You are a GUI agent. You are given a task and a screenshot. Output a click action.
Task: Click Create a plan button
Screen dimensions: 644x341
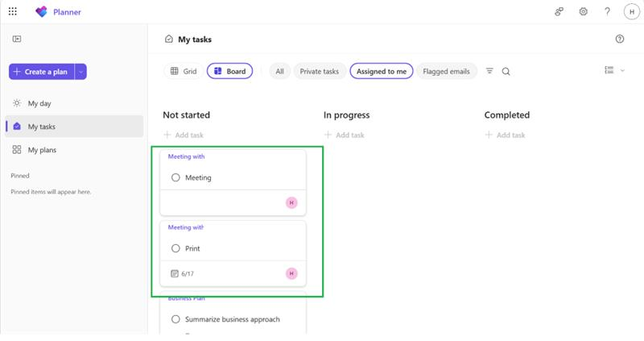(x=42, y=72)
